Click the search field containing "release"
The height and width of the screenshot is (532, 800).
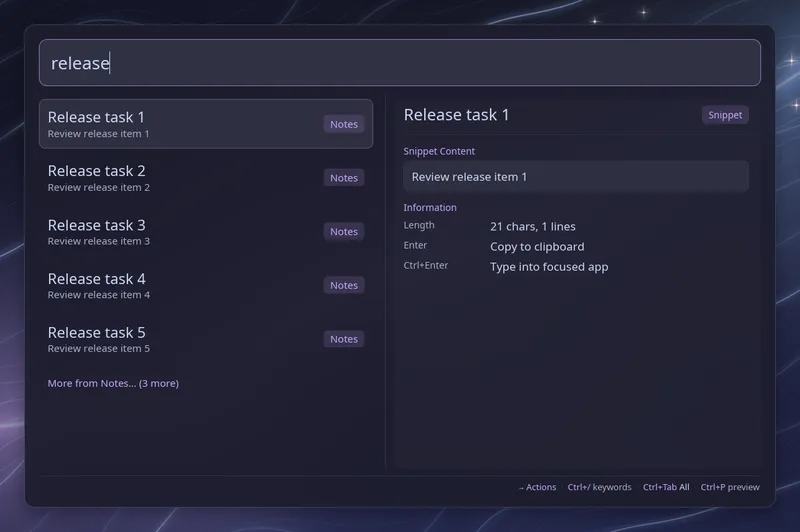pyautogui.click(x=399, y=63)
